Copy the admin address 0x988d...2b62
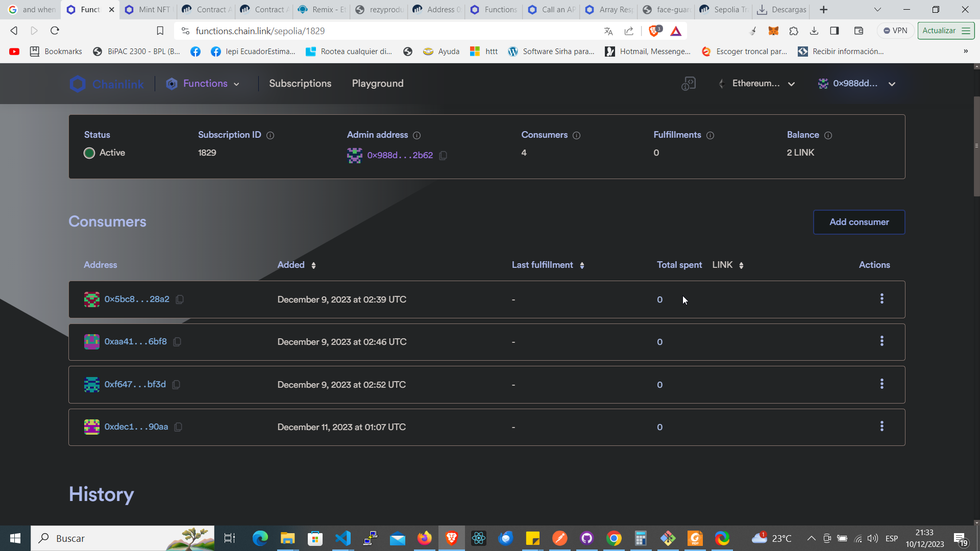This screenshot has height=551, width=980. [x=443, y=155]
